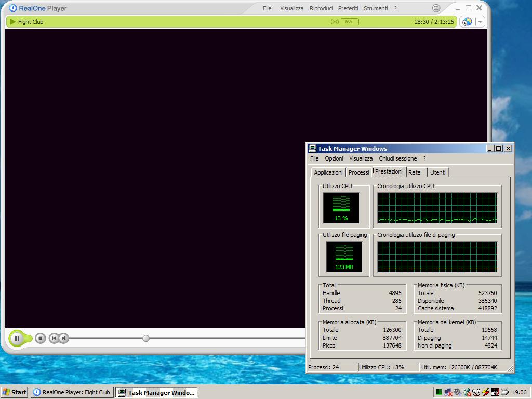Click the green play icon beside Fight Club
This screenshot has width=532, height=399.
pyautogui.click(x=12, y=22)
